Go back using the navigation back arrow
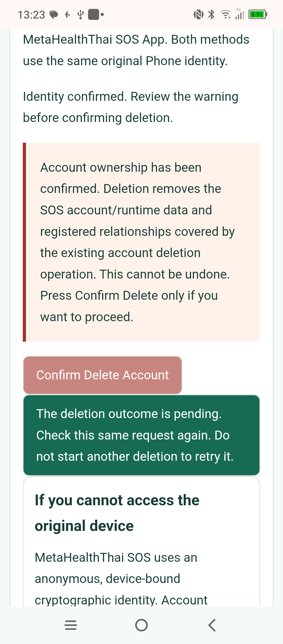The height and width of the screenshot is (644, 283). pos(212,625)
